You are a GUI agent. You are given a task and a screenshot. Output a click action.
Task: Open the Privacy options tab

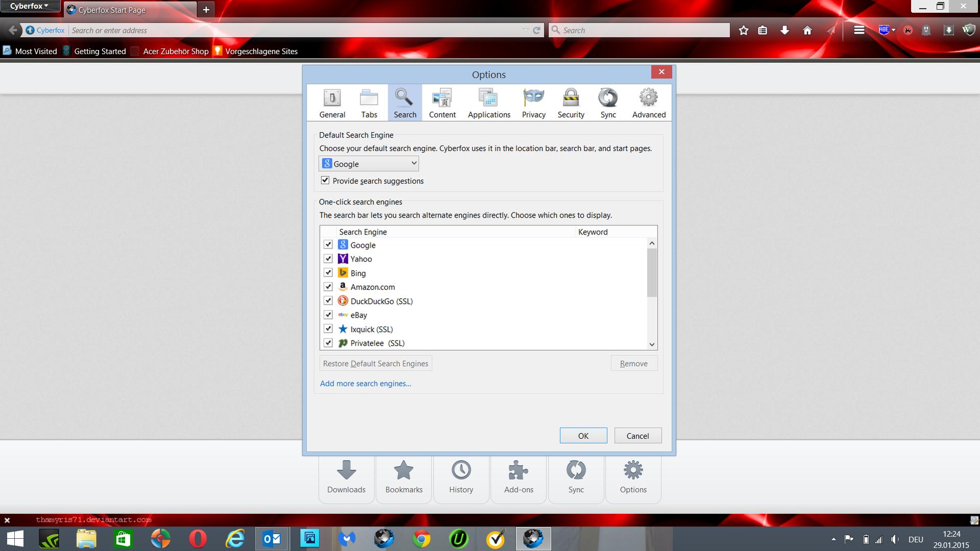(534, 103)
